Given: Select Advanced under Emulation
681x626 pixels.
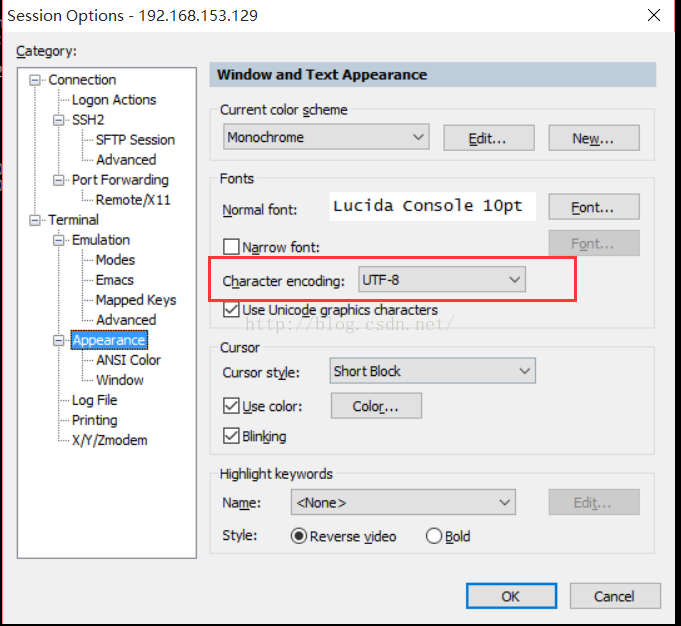Looking at the screenshot, I should tap(126, 320).
